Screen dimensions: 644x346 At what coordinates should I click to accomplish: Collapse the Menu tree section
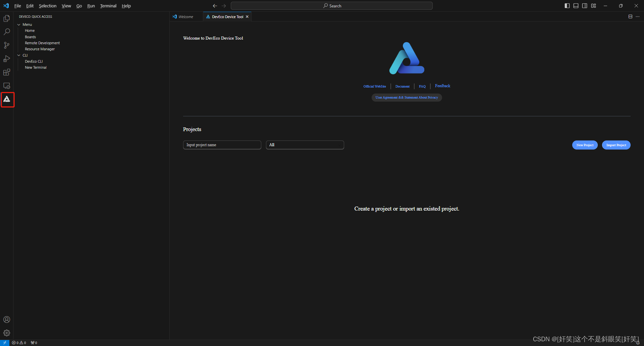(19, 24)
